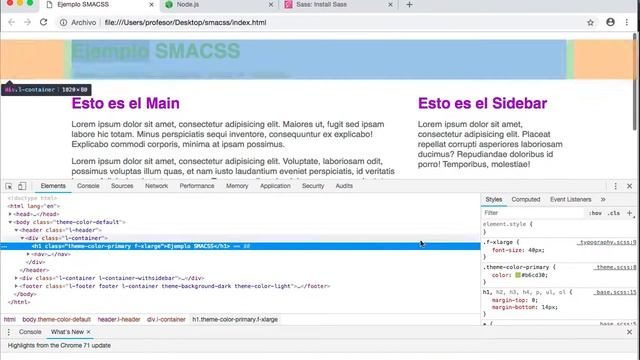Select the h1 theme-color-primary f-xlarge row
This screenshot has width=640, height=360.
click(240, 246)
